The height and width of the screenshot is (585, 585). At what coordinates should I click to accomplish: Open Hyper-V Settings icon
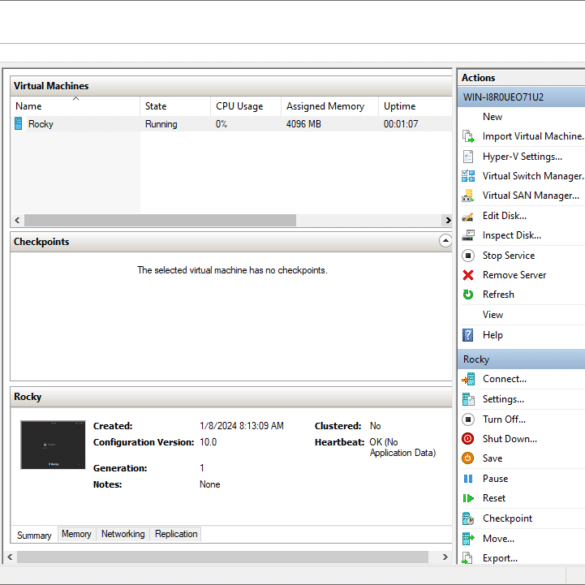tap(468, 157)
